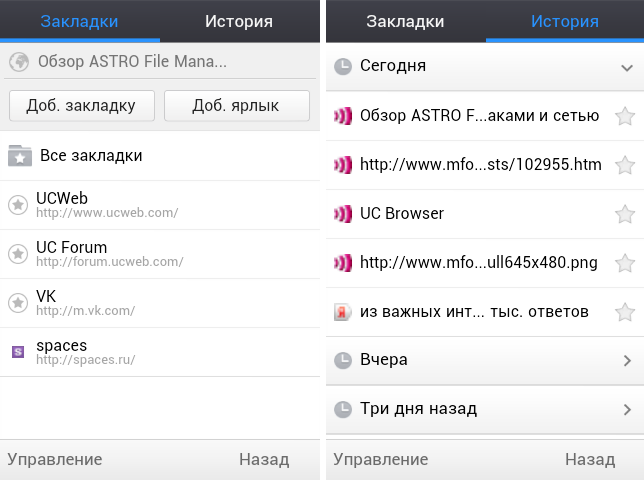Viewport: 644px width, 480px height.
Task: Open Все закладки folder label
Action: click(x=91, y=156)
